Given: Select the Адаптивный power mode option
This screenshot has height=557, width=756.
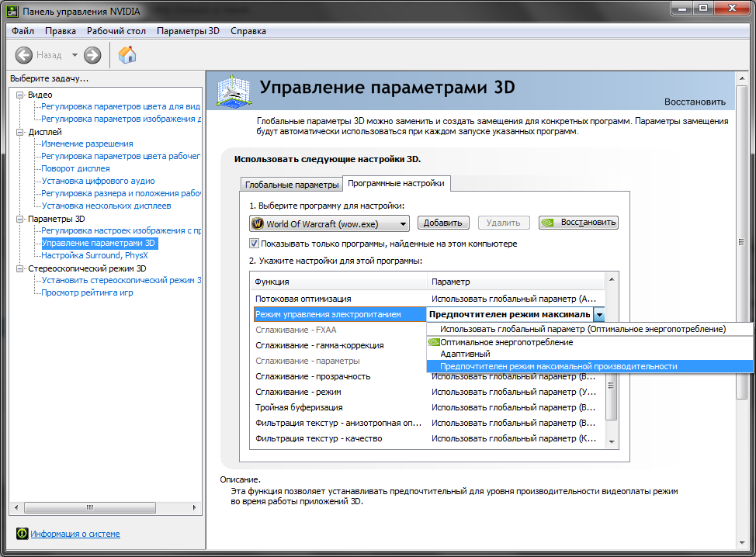Looking at the screenshot, I should pyautogui.click(x=465, y=354).
